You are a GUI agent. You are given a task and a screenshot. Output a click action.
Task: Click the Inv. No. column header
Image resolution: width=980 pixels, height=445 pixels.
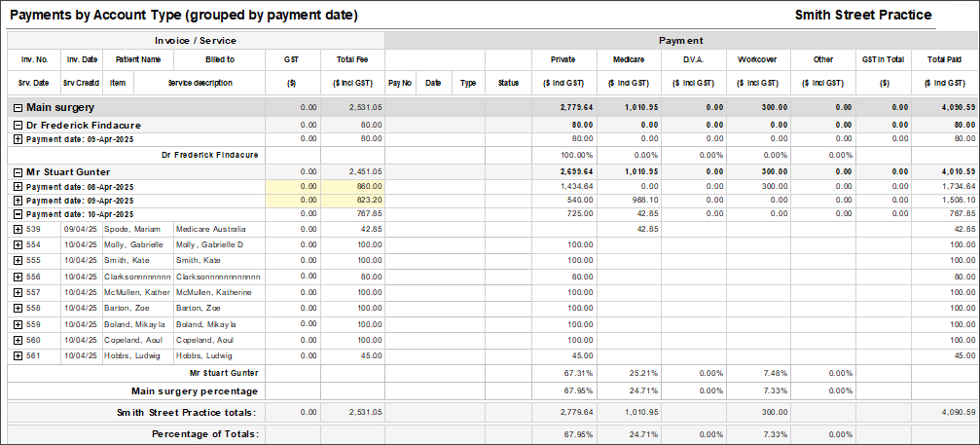coord(34,59)
